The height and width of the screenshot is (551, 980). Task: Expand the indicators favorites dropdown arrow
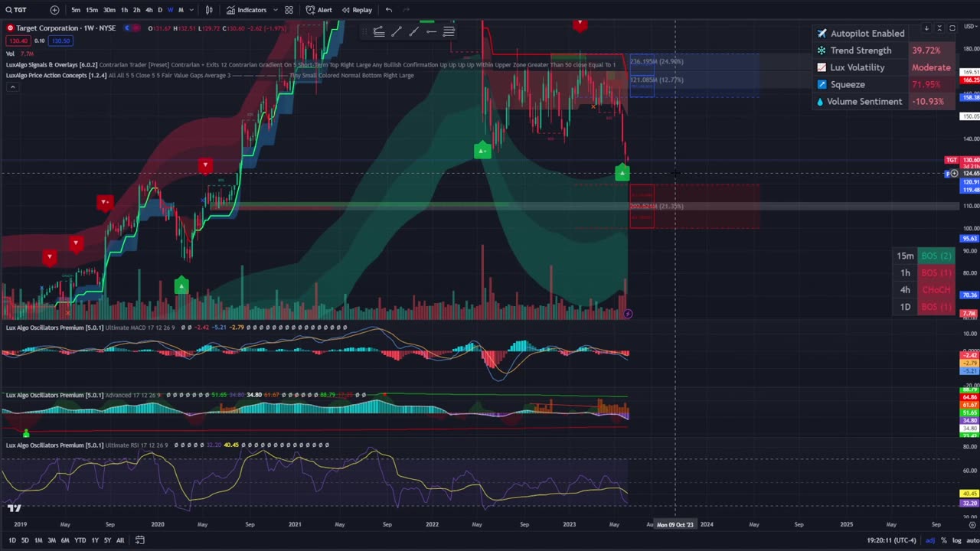coord(276,10)
